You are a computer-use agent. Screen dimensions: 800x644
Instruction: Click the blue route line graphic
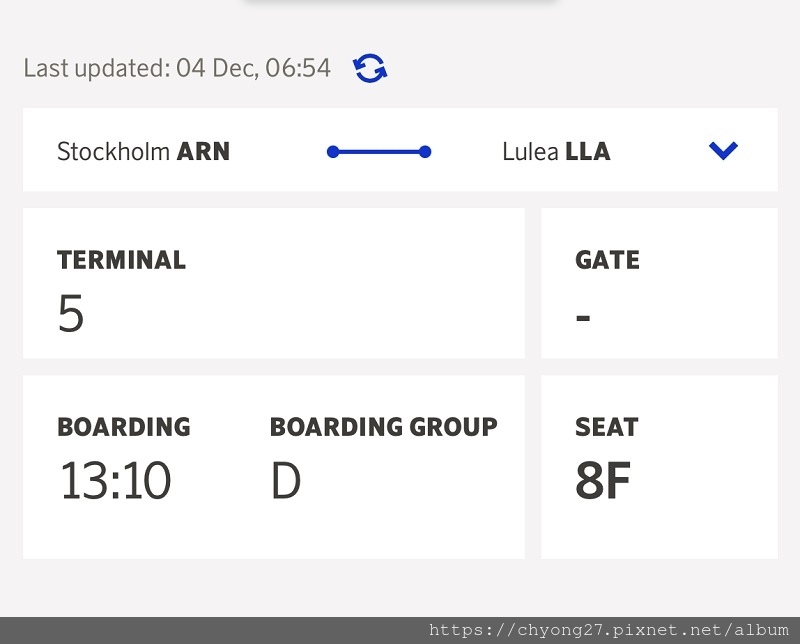click(379, 152)
